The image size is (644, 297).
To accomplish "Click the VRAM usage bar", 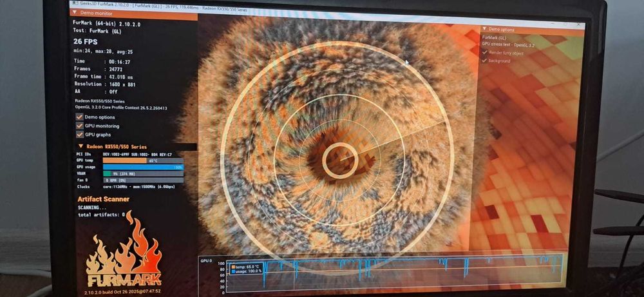I will [143, 174].
